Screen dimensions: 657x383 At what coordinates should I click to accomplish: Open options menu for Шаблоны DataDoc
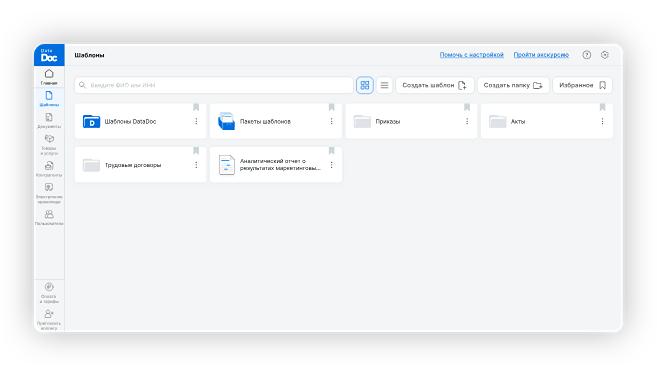tap(196, 121)
